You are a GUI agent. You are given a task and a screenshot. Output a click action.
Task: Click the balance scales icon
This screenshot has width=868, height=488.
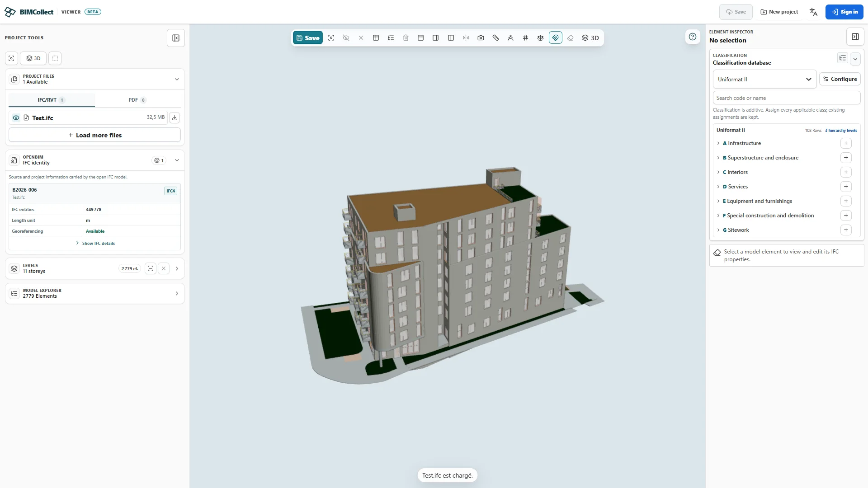tap(540, 38)
